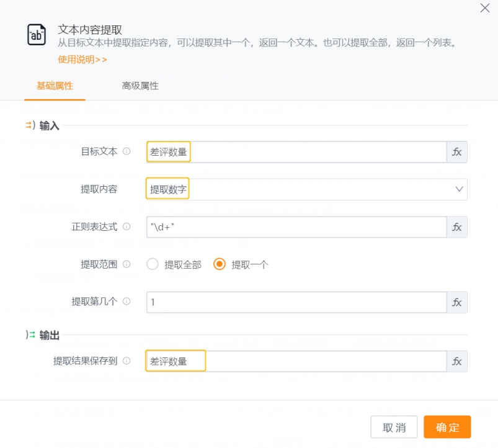Open the fx formula editor for 目标文本

pyautogui.click(x=457, y=151)
